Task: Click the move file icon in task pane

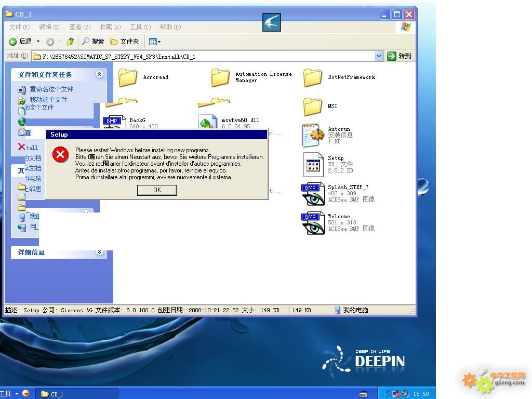Action: [x=22, y=100]
